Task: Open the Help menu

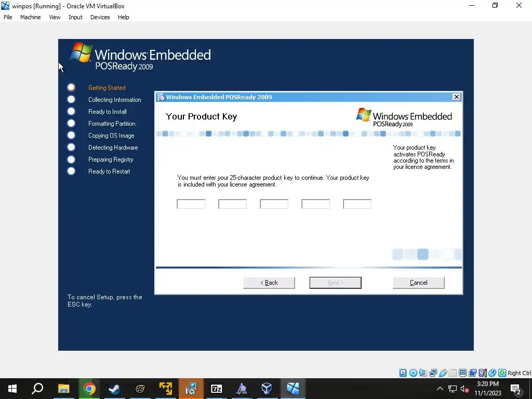Action: [124, 17]
